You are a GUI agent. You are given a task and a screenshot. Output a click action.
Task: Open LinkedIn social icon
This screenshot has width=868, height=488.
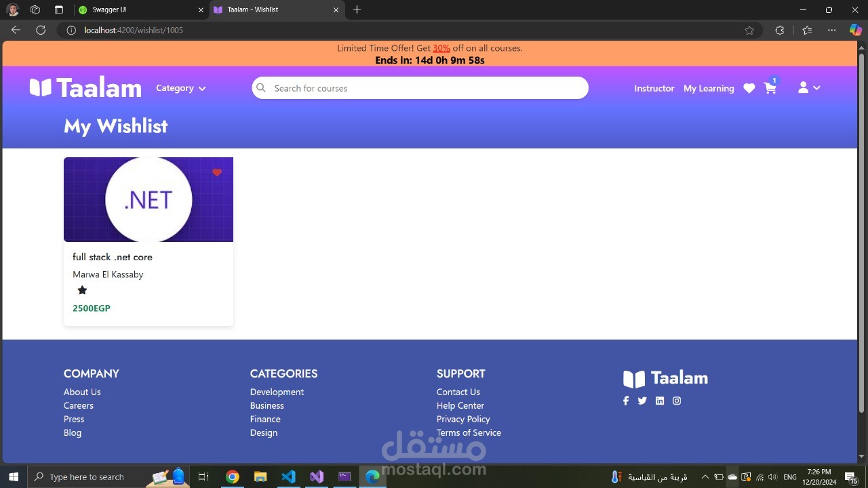pos(660,401)
